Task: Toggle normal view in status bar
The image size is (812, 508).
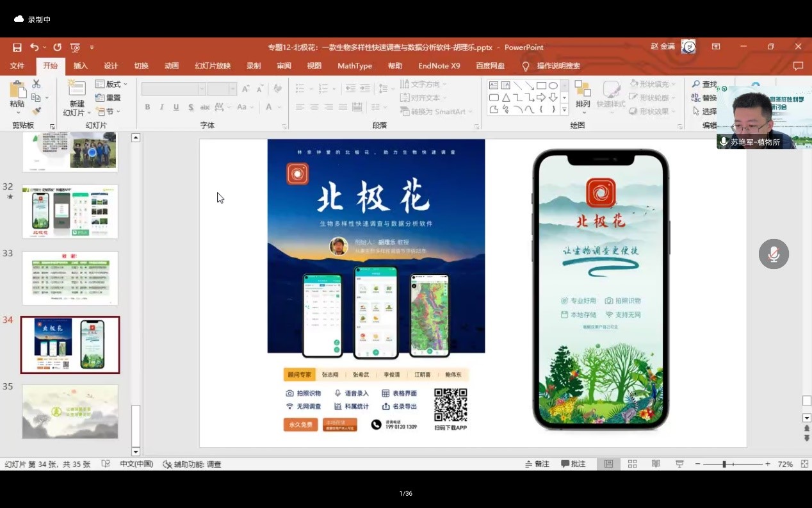Action: pos(608,464)
